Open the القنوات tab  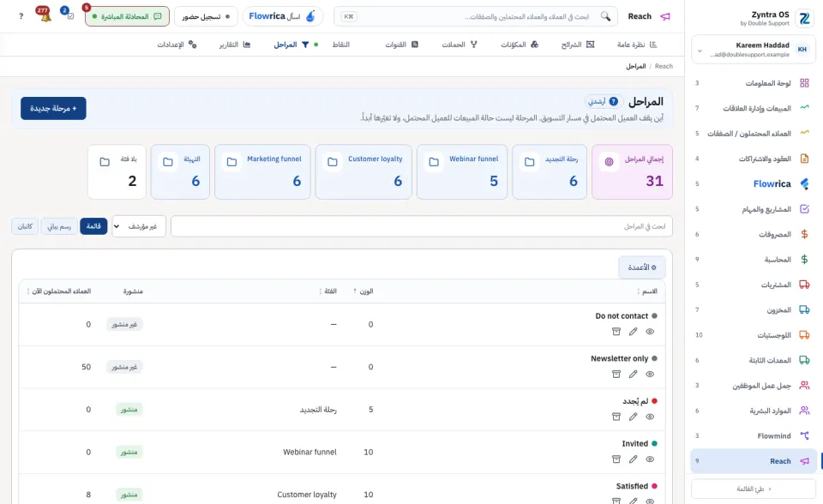[x=401, y=45]
